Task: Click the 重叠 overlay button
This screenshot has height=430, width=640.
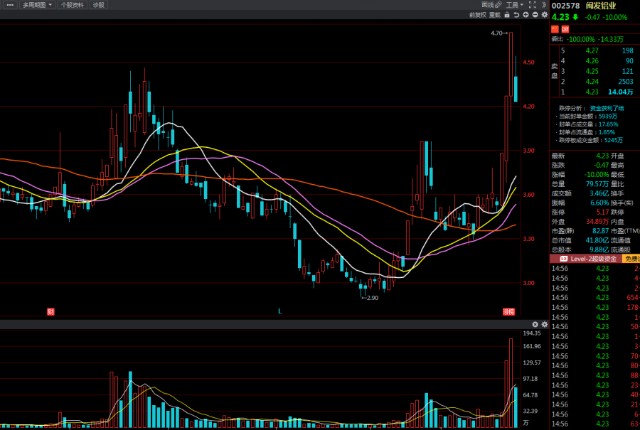Action: [x=494, y=15]
